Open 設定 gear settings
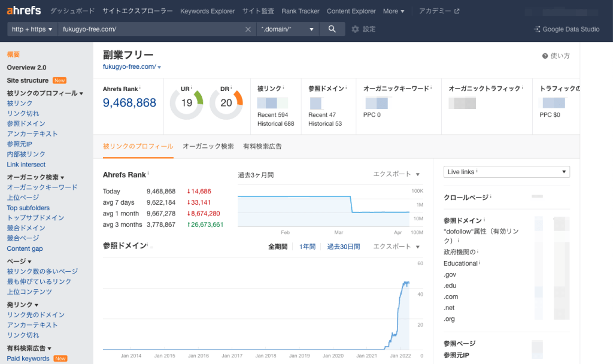Screen dimensions: 613x364 [x=363, y=29]
